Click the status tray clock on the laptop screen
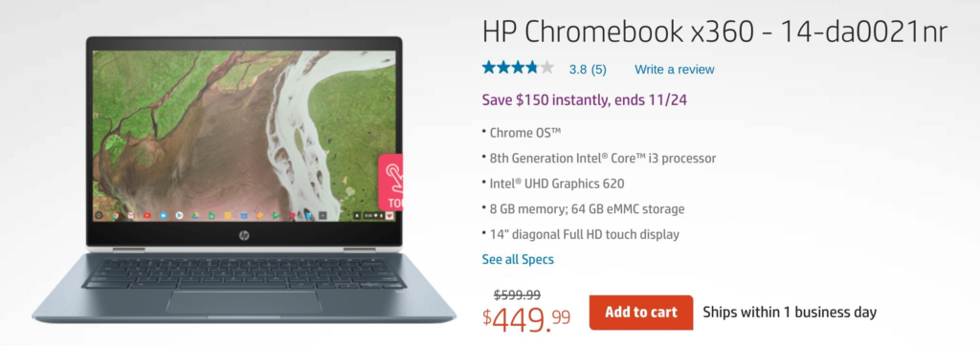 tap(367, 215)
